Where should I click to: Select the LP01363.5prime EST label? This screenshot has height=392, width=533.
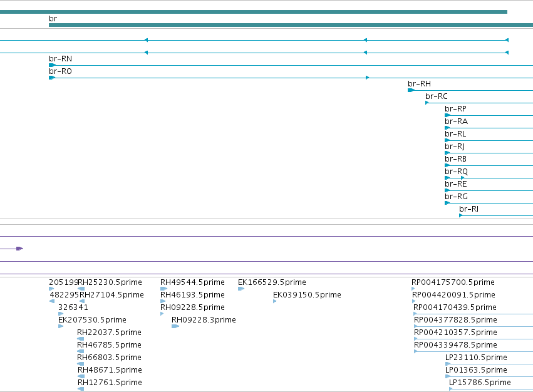[476, 370]
